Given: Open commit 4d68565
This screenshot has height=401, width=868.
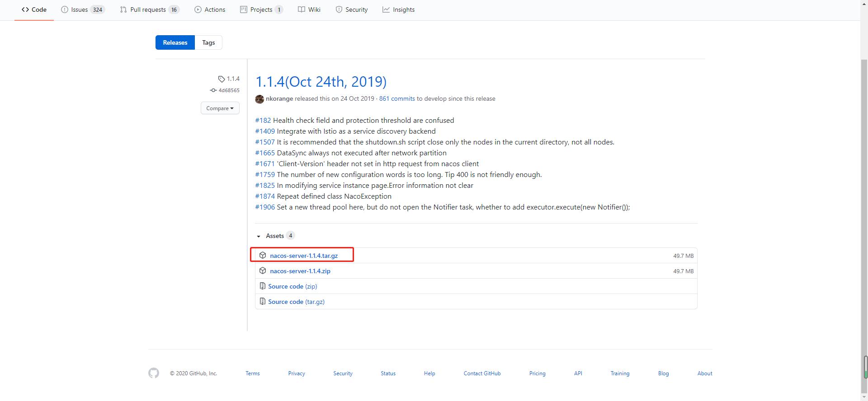Looking at the screenshot, I should [229, 90].
